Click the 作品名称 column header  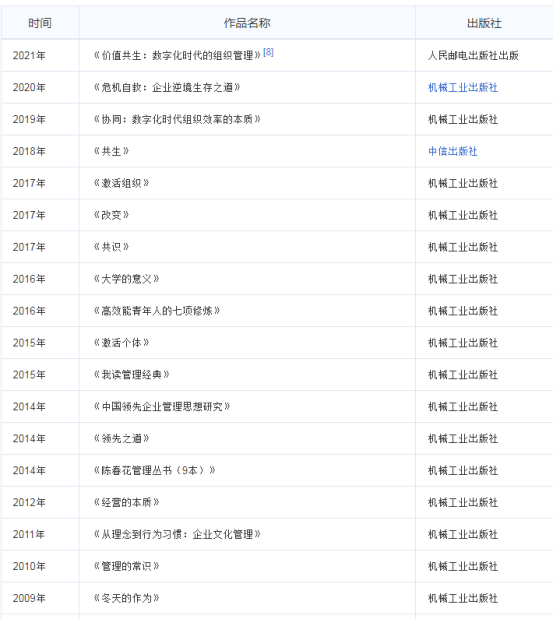(x=247, y=23)
